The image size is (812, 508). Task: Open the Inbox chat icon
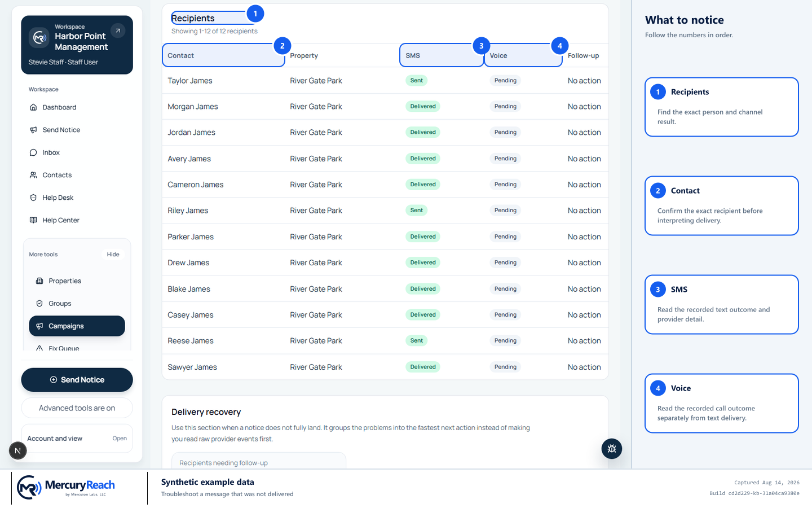tap(33, 152)
